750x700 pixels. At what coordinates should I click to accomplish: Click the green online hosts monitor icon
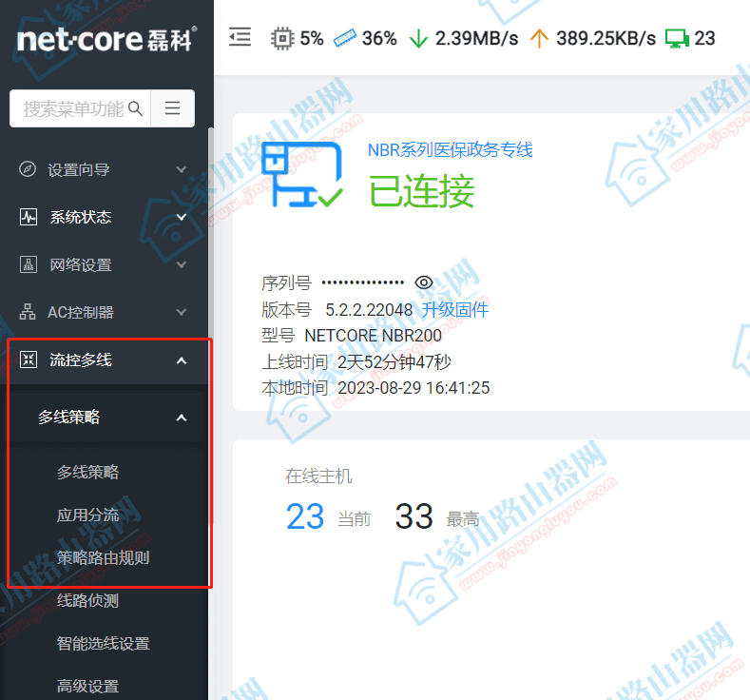[x=677, y=39]
